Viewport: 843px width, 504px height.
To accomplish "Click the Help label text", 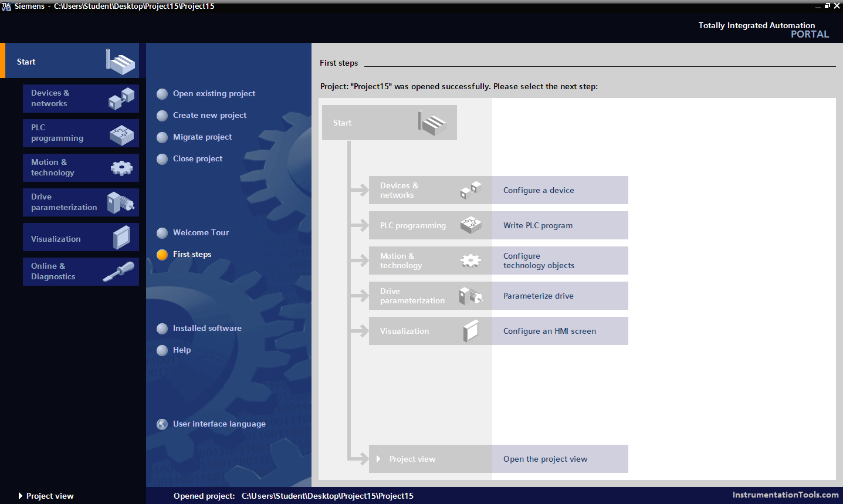I will pyautogui.click(x=182, y=350).
